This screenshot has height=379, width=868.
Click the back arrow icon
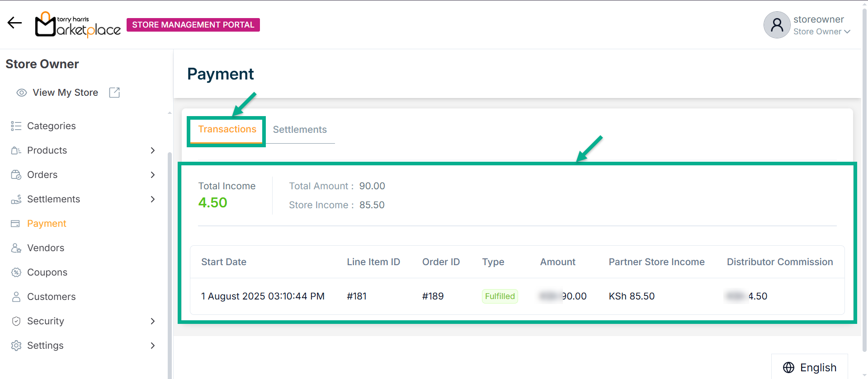[x=14, y=23]
